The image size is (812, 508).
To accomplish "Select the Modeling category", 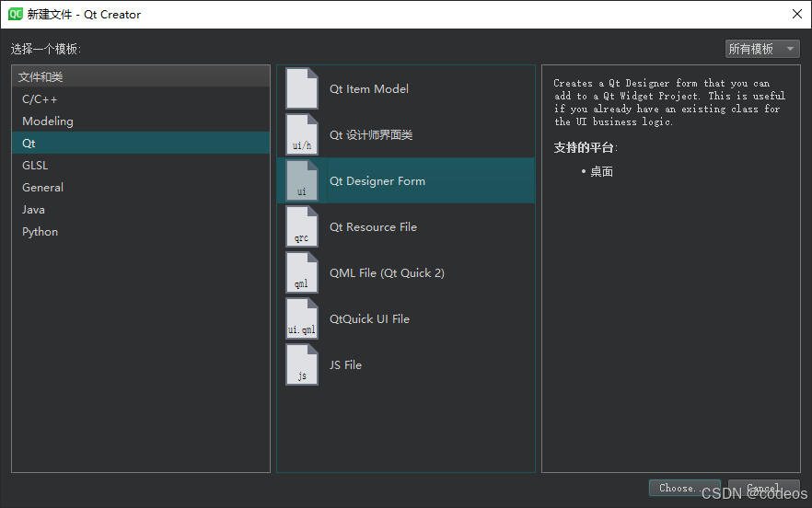I will tap(141, 121).
